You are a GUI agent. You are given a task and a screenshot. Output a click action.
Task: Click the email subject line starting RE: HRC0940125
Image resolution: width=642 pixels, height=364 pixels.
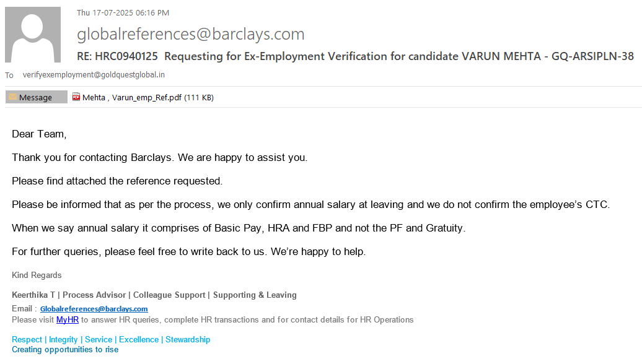tap(355, 56)
